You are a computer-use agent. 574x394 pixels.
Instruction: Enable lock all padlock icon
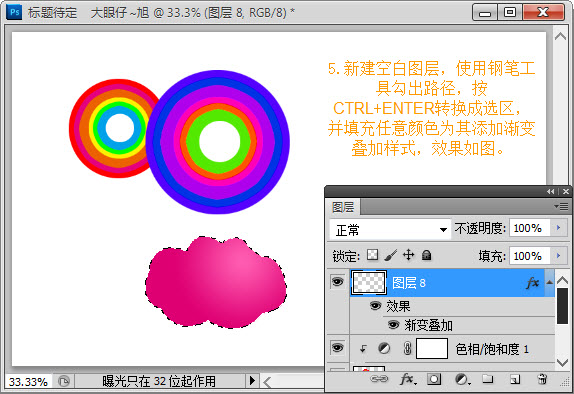[426, 255]
